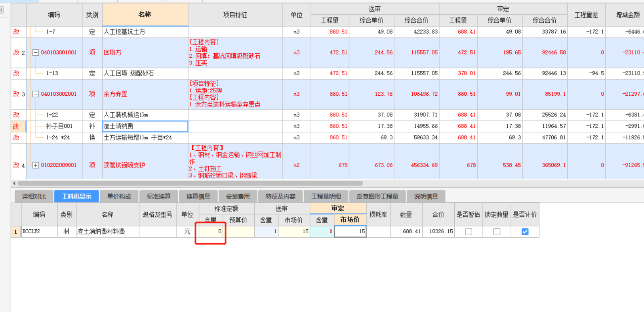
Task: Edit the 渣土消纳费 name cell
Action: [145, 126]
